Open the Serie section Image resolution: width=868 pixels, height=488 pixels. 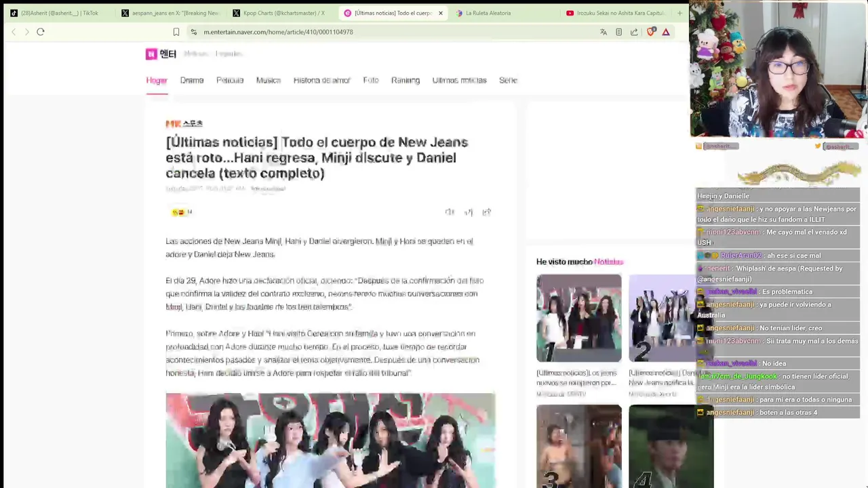508,80
